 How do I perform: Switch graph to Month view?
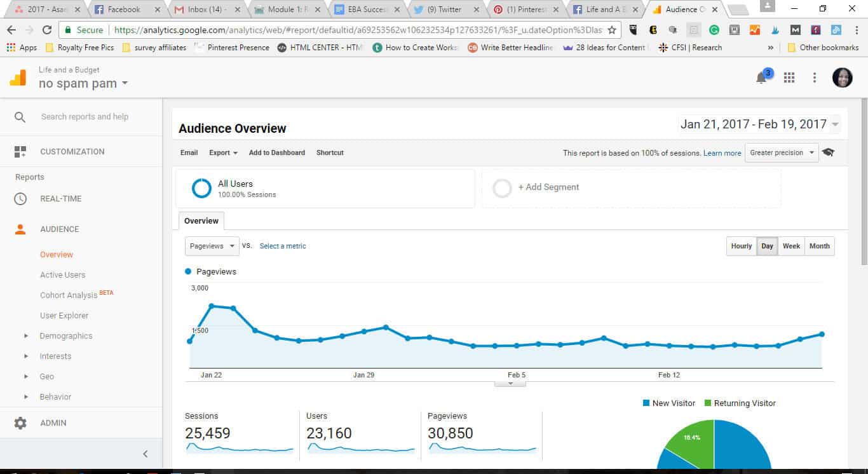[819, 247]
